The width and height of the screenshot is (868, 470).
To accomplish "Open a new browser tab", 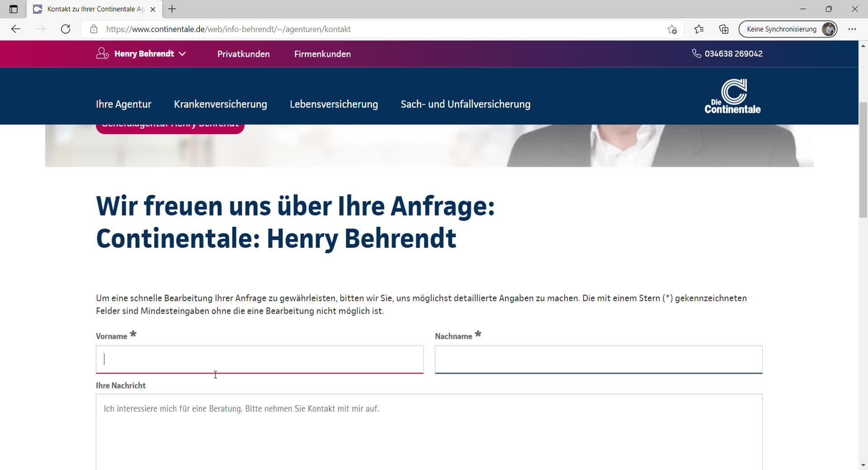I will tap(172, 9).
